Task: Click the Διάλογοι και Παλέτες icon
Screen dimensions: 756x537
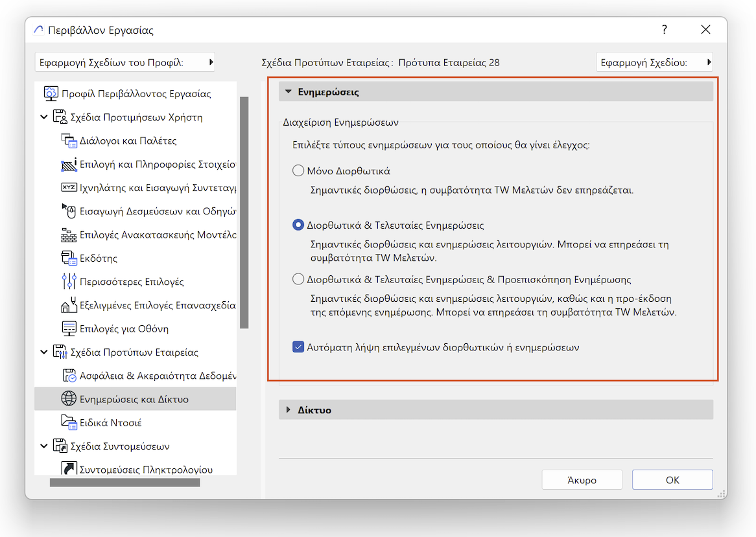Action: coord(69,141)
